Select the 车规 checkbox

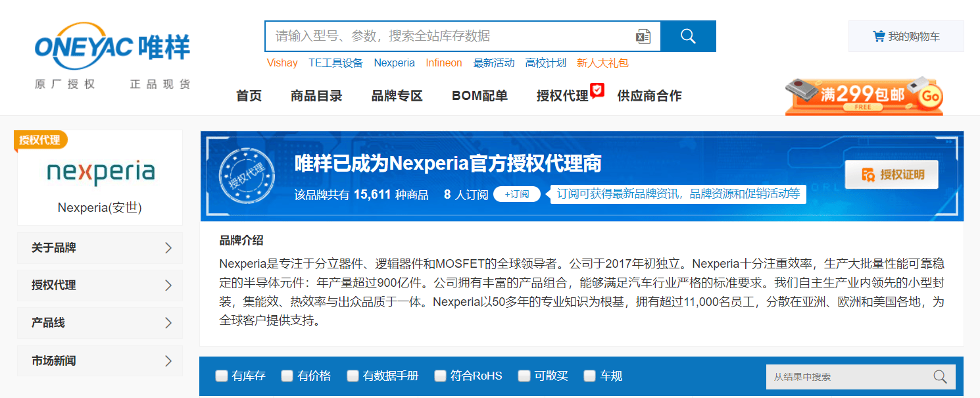click(589, 376)
